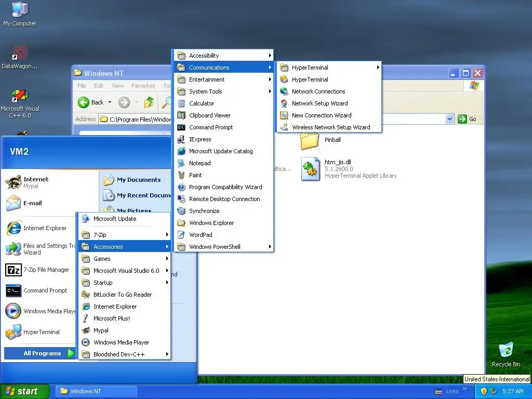Expand the Startup program group
Screen dimensions: 532x399
click(x=124, y=282)
